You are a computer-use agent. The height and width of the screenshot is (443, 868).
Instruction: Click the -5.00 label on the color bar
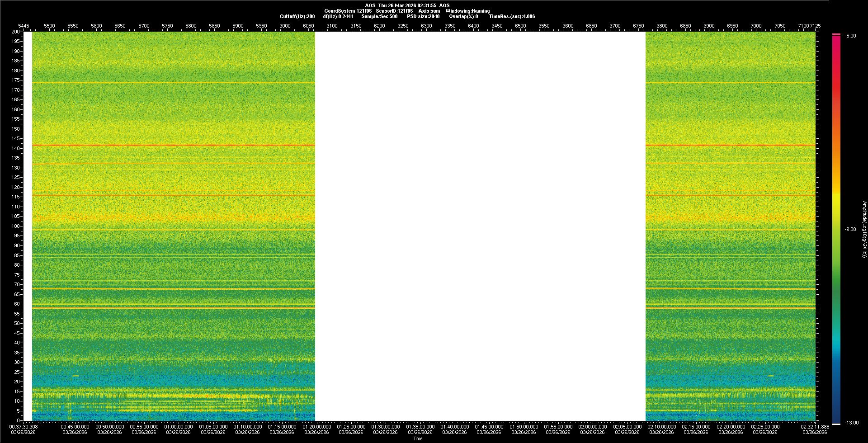[850, 36]
